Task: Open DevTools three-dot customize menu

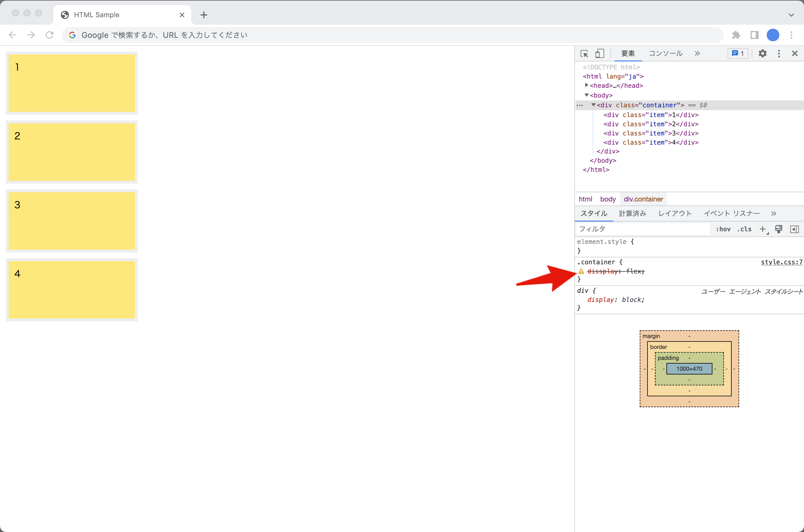Action: [x=779, y=53]
